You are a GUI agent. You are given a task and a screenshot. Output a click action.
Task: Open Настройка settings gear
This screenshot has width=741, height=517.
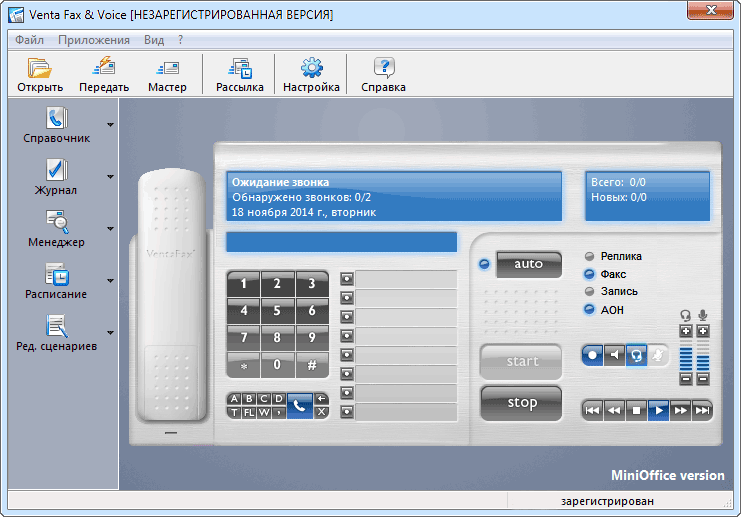pos(311,68)
